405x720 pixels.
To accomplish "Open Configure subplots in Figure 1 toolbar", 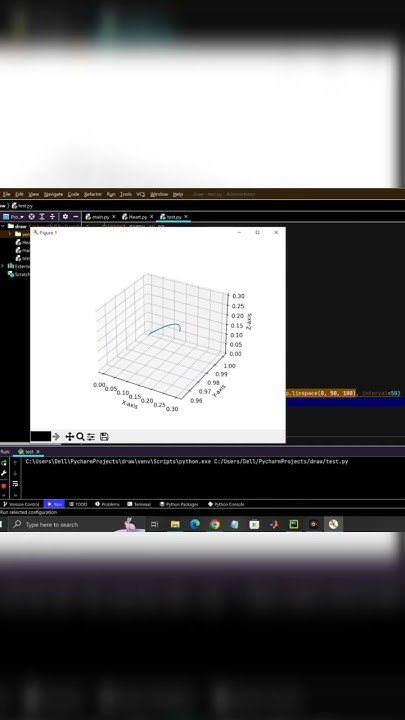I will [x=91, y=437].
